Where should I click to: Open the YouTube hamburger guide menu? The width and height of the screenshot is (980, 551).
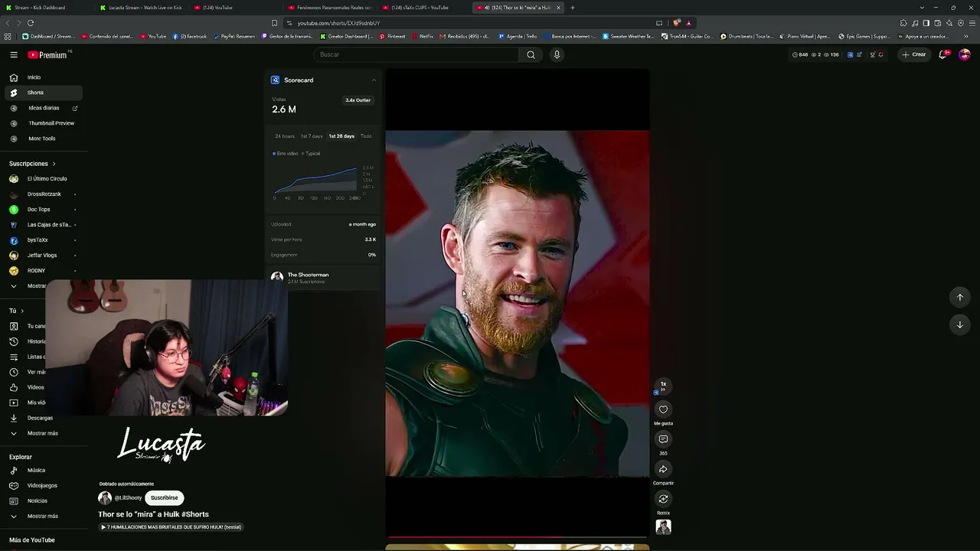(14, 55)
